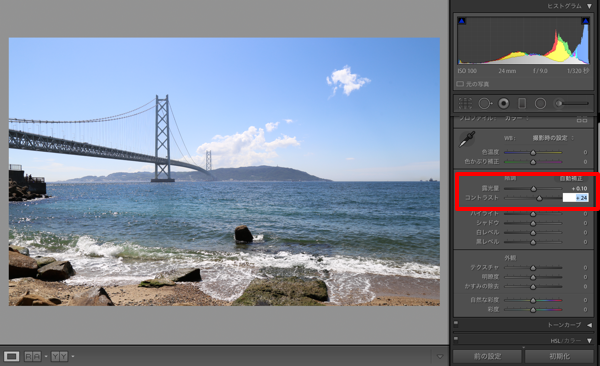
Task: Toggle the トーンカーブ panel on/off switch
Action: (x=456, y=324)
